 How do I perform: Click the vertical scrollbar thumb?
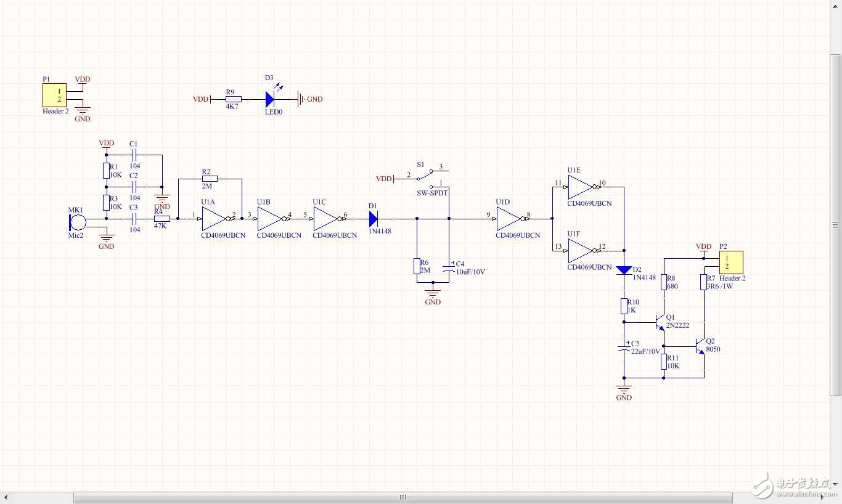[x=835, y=224]
